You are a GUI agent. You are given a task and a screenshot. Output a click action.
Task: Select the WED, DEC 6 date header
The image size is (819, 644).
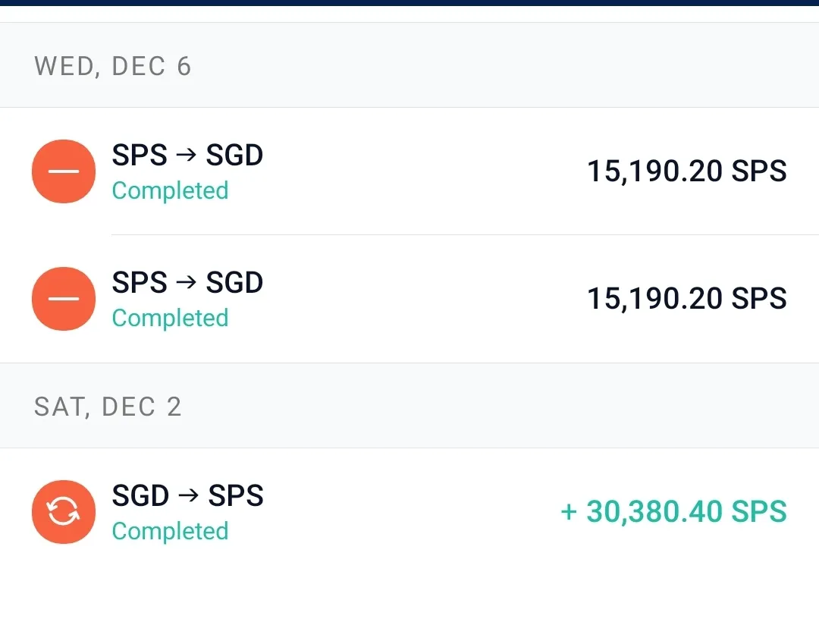[113, 66]
